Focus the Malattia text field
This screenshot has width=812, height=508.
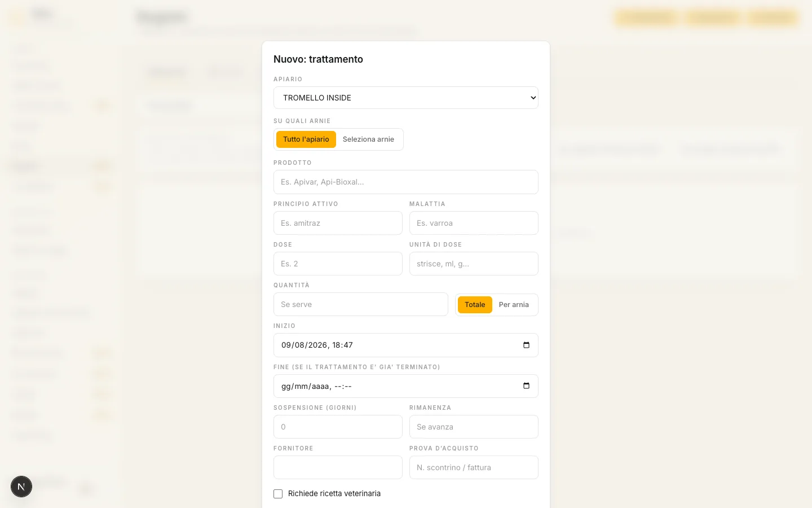[474, 223]
